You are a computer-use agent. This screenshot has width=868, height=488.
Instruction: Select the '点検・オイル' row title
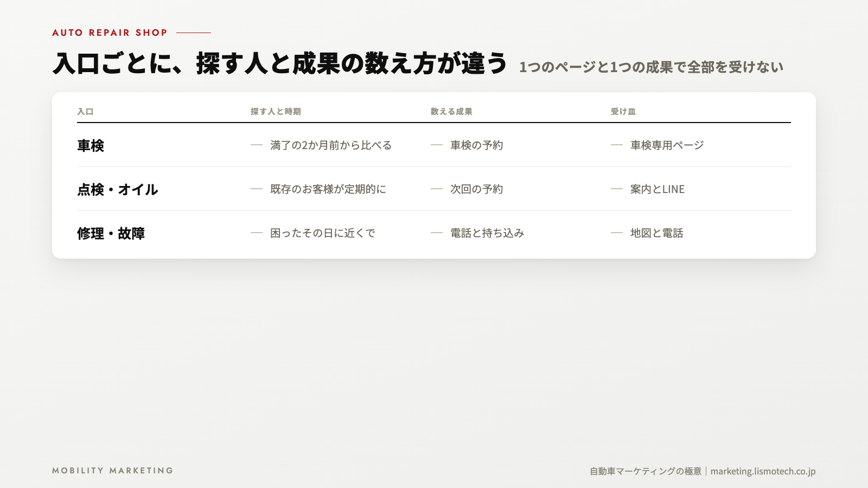118,189
